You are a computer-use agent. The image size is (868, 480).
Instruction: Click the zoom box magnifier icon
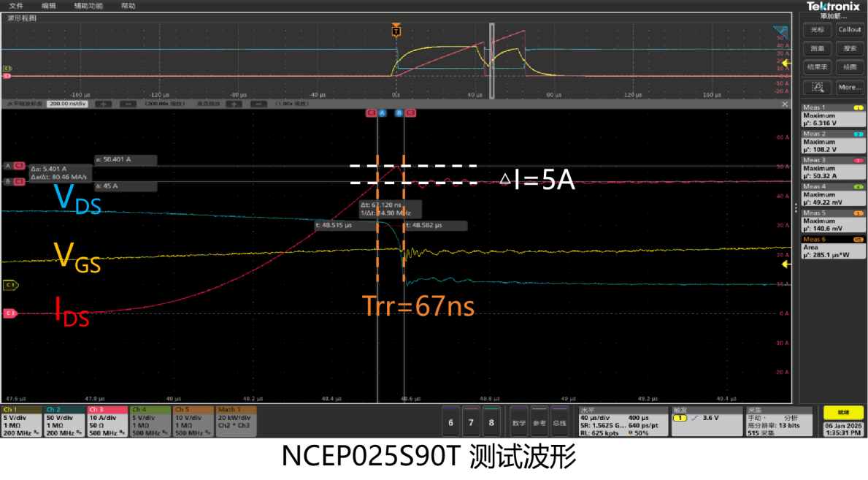[x=818, y=87]
